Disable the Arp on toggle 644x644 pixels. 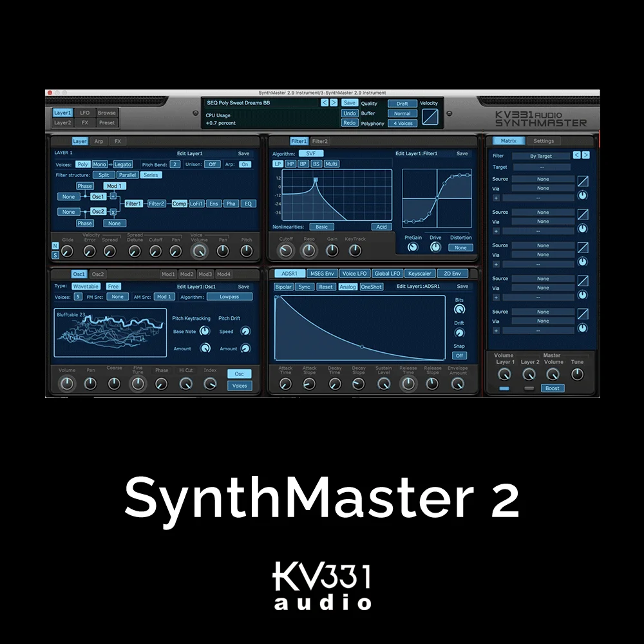[x=244, y=164]
